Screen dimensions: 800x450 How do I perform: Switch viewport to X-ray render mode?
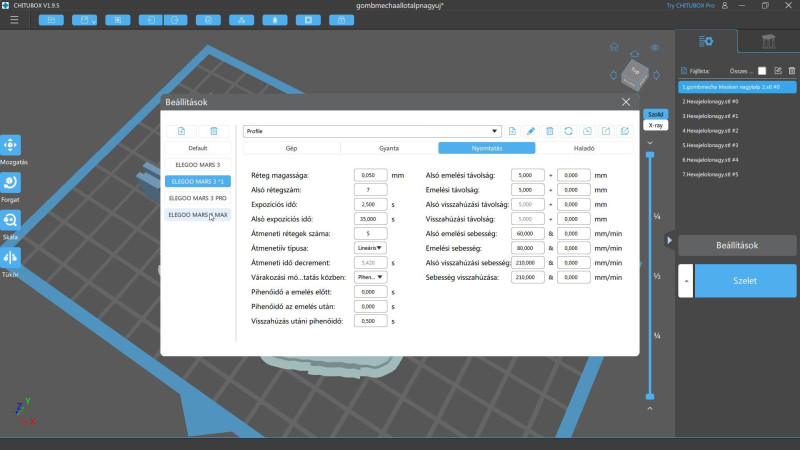point(656,125)
